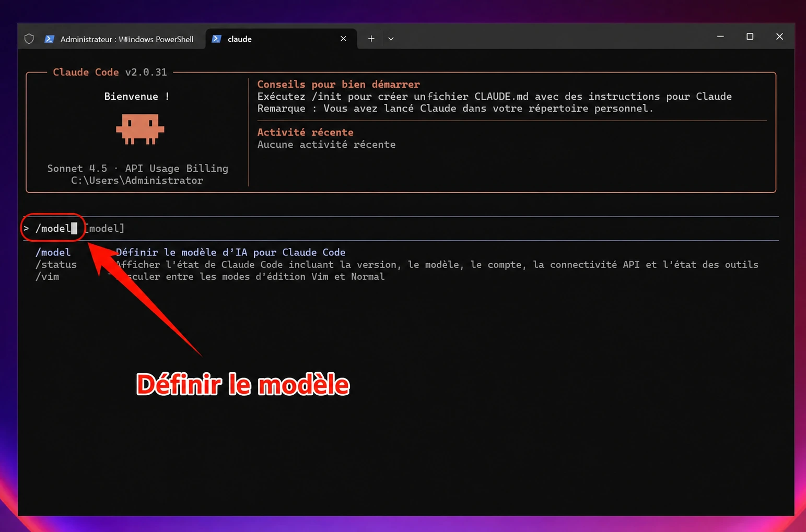The width and height of the screenshot is (806, 532).
Task: Click the Claude Code pixel mascot
Action: click(x=140, y=129)
